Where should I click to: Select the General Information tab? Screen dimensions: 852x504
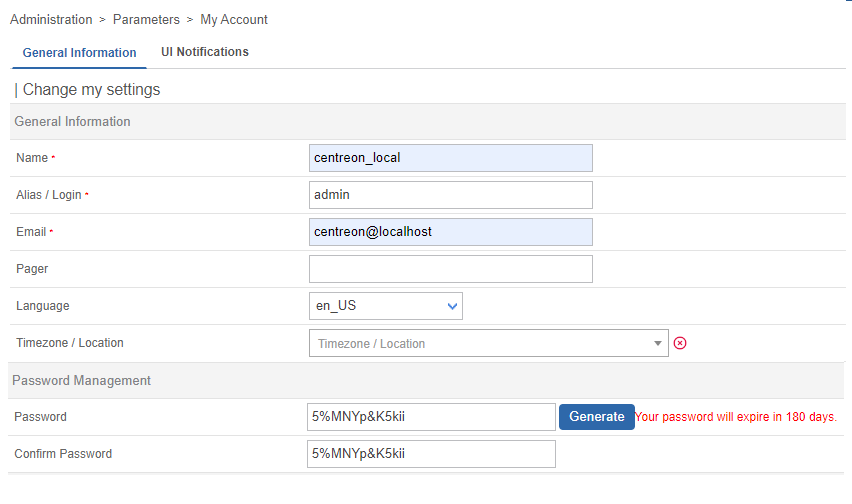(79, 53)
